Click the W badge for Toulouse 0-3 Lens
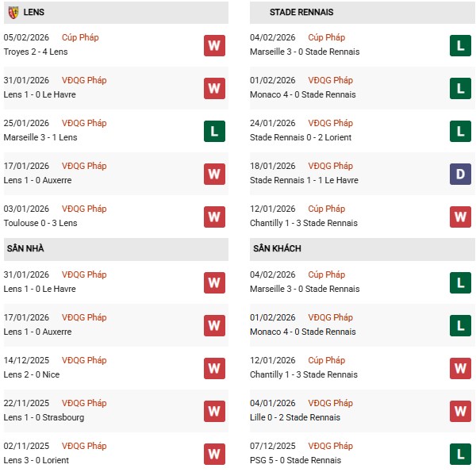The width and height of the screenshot is (476, 472). coord(214,217)
